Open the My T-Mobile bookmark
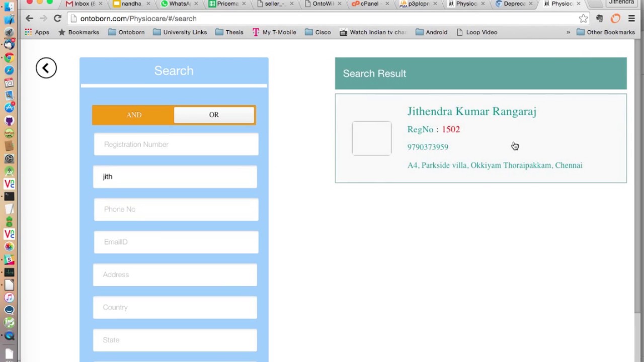Screen dimensions: 644x362 click(274, 32)
